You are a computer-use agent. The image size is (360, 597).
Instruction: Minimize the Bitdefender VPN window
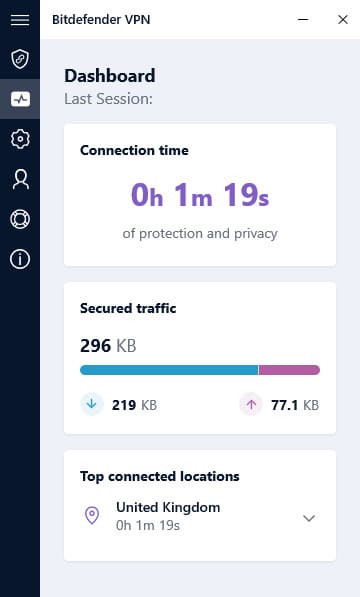303,19
